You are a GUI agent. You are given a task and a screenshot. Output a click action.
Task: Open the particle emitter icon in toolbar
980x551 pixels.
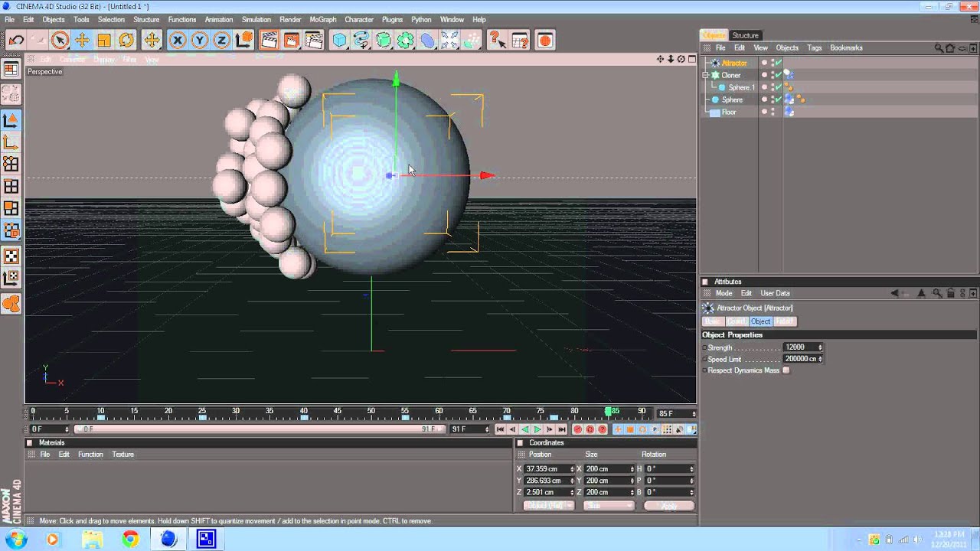(472, 40)
